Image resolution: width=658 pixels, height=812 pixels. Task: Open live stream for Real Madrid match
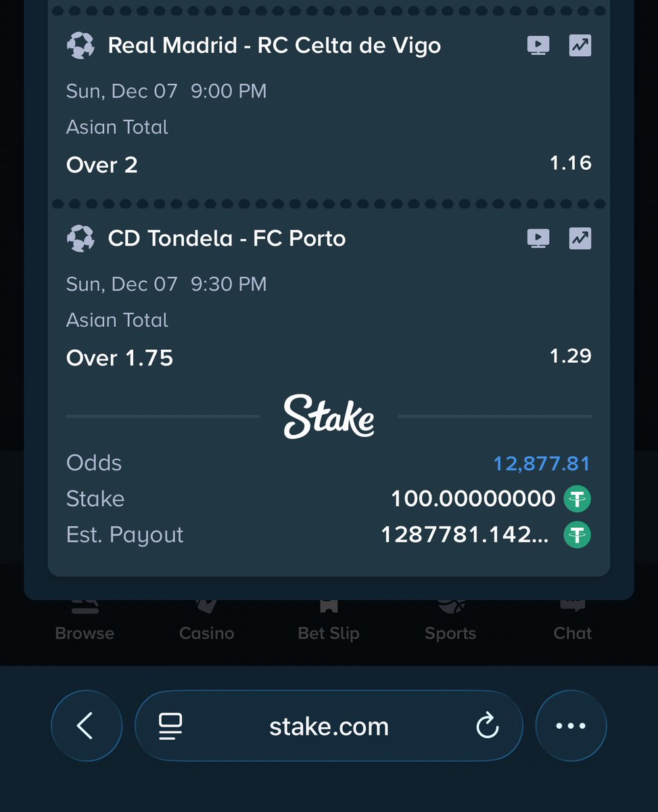[x=538, y=45]
